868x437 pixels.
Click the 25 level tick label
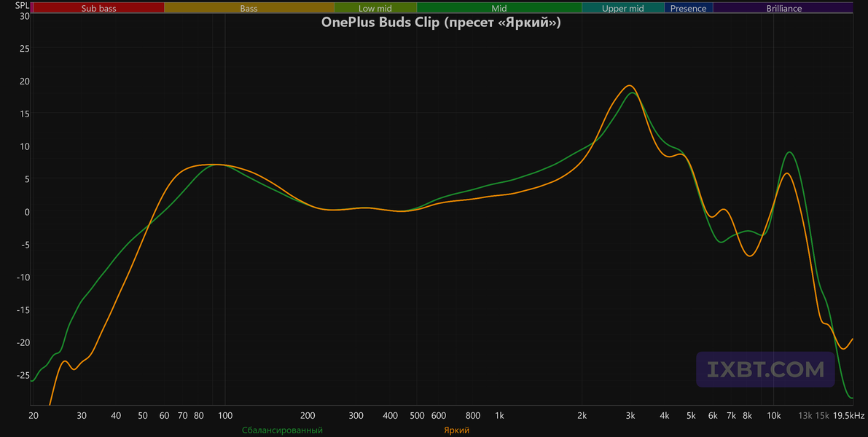coord(24,48)
